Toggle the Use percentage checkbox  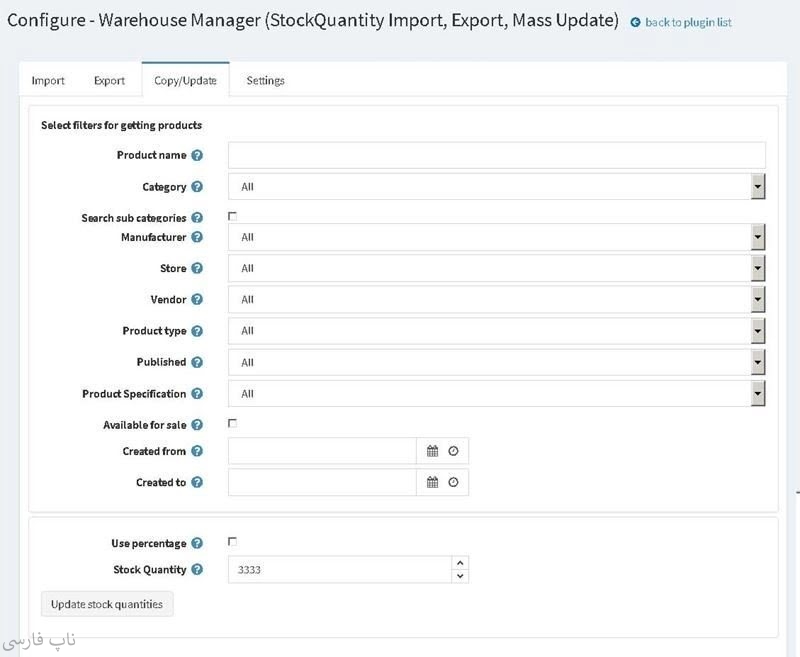[x=232, y=541]
